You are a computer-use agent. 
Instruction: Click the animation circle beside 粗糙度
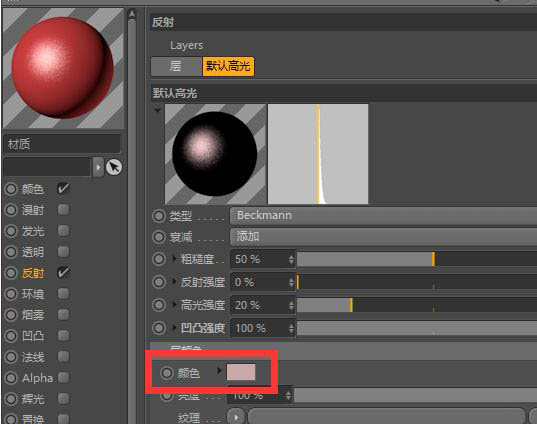pyautogui.click(x=159, y=259)
